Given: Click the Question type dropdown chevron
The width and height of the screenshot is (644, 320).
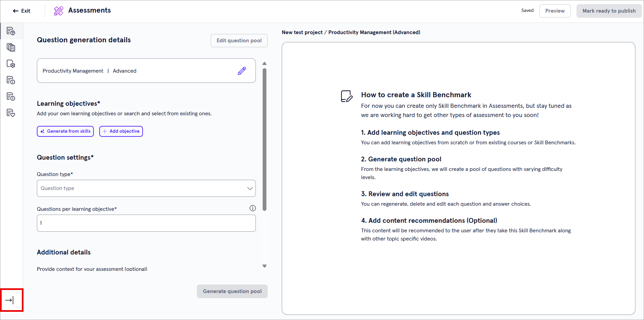Looking at the screenshot, I should point(250,188).
